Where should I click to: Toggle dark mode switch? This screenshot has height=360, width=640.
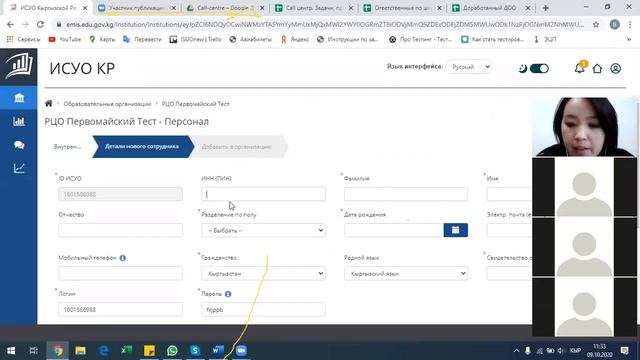coord(539,69)
